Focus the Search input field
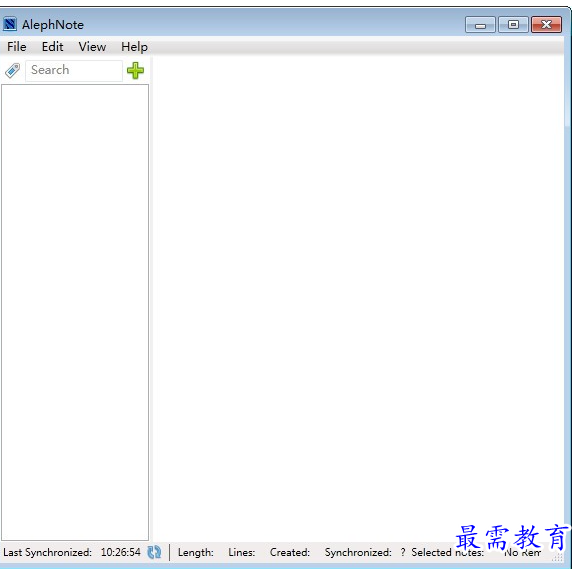Screen dimensions: 577x569 pyautogui.click(x=74, y=70)
